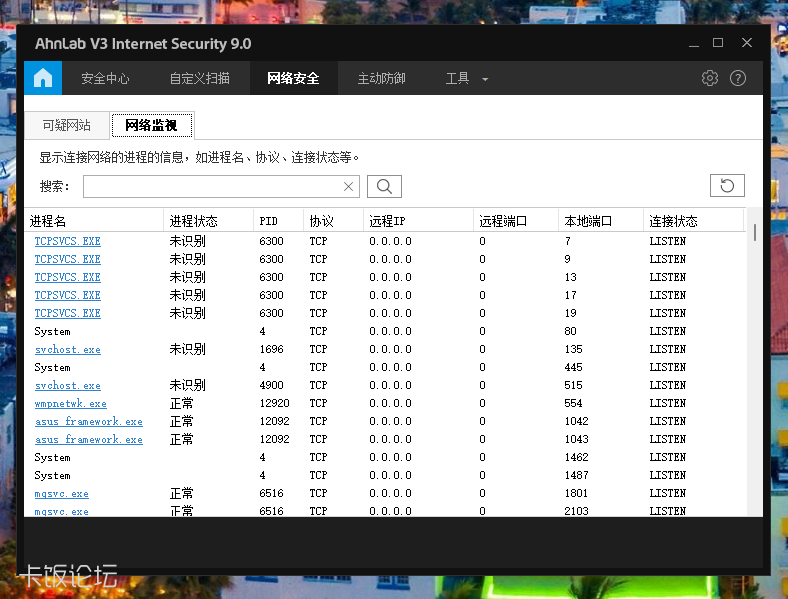This screenshot has height=599, width=788.
Task: Select the 主动防御 menu item
Action: (x=381, y=78)
